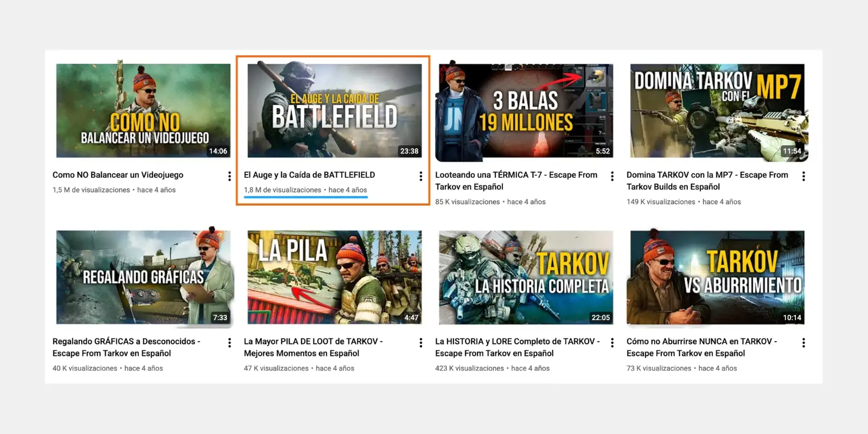Open title La Mayor PILA DE LOOT de TARKOV

click(313, 347)
